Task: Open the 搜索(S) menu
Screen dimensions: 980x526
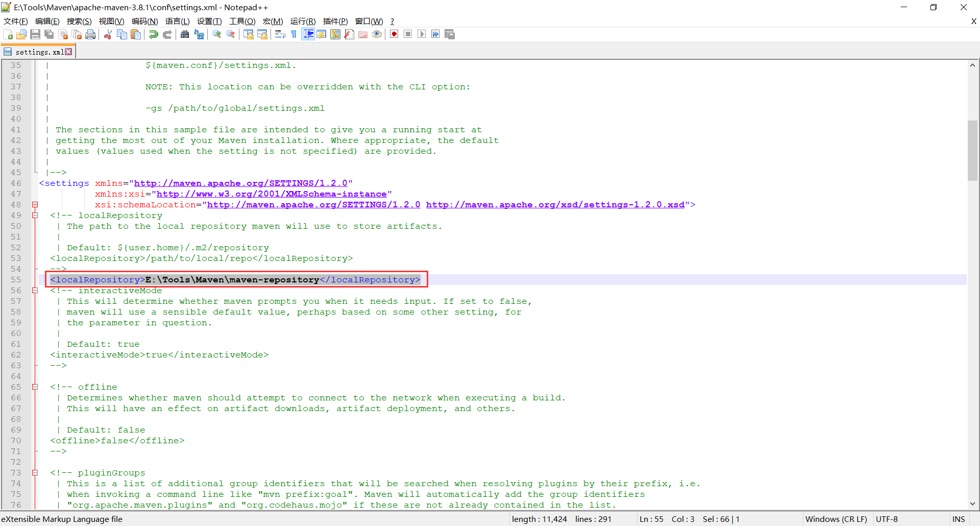Action: 79,21
